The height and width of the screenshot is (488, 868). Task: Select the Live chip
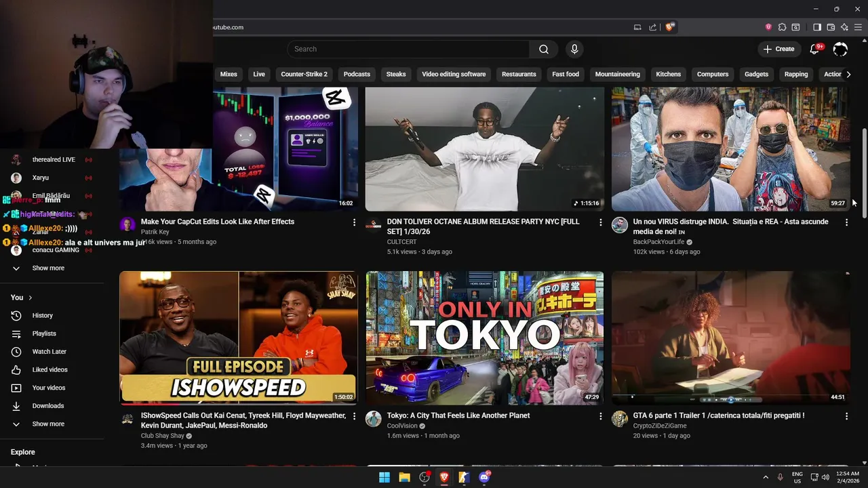click(x=259, y=74)
